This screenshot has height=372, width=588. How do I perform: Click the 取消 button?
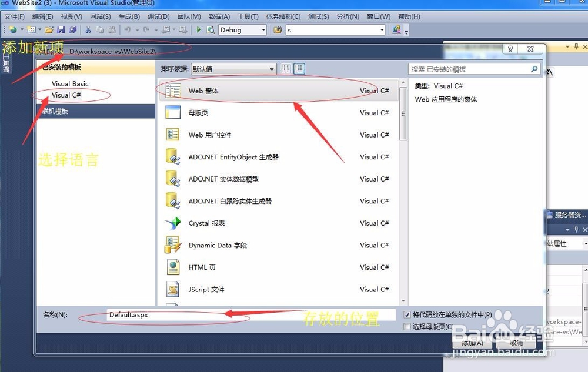[x=516, y=343]
